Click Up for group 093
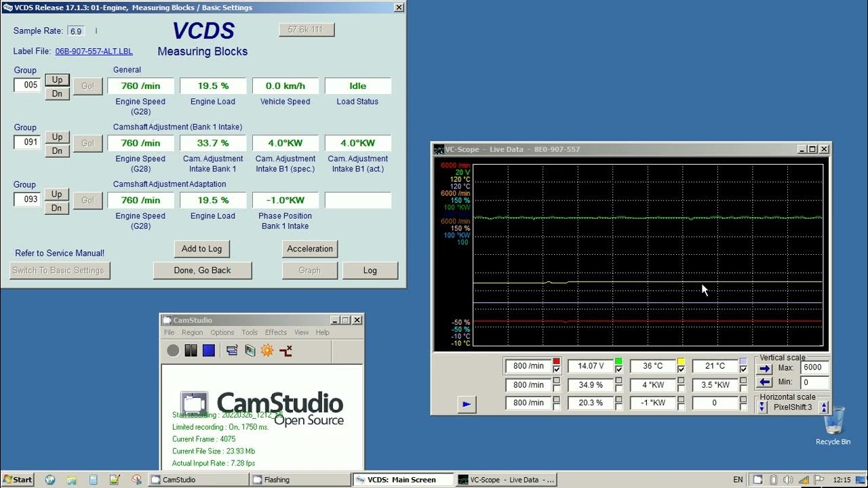This screenshot has height=488, width=868. pos(57,194)
